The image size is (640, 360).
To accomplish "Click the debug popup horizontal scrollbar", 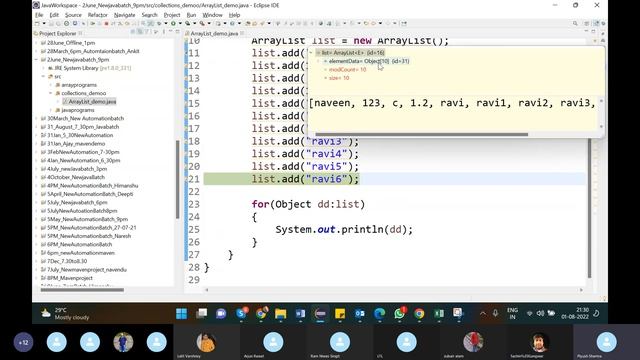I will point(421,134).
